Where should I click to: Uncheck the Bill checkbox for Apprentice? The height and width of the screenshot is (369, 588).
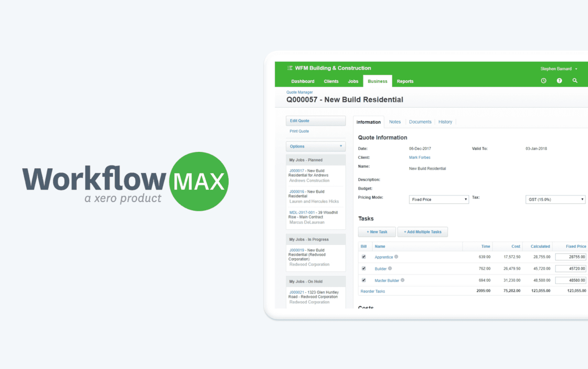click(363, 257)
